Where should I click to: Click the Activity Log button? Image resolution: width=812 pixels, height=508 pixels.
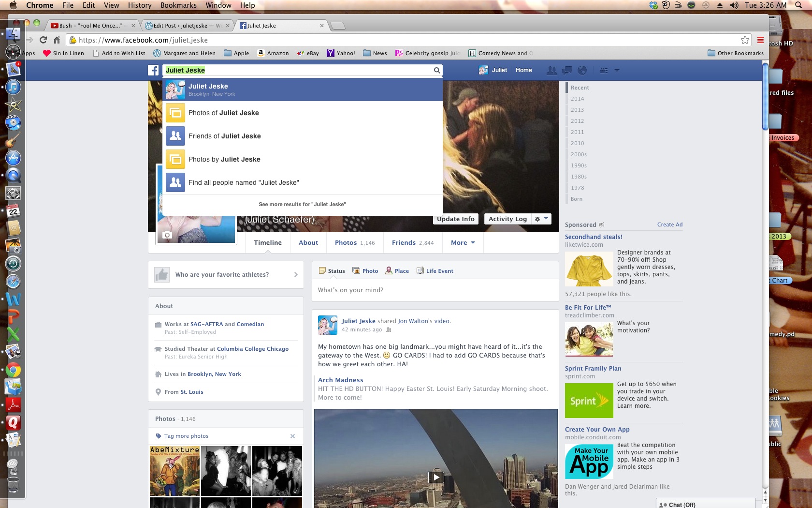[x=507, y=219]
